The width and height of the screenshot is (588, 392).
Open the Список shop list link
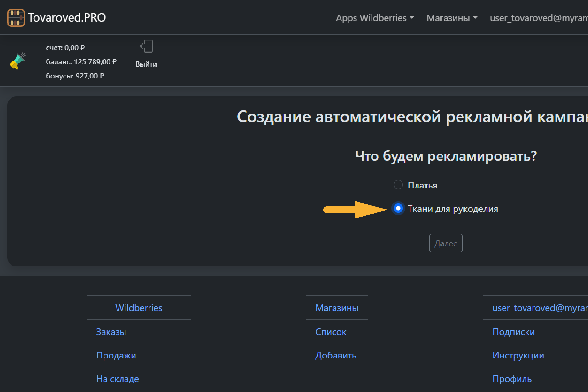[x=331, y=332]
